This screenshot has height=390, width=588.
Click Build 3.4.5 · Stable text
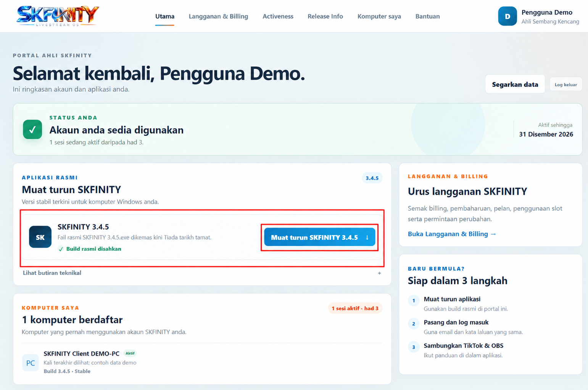(x=67, y=371)
